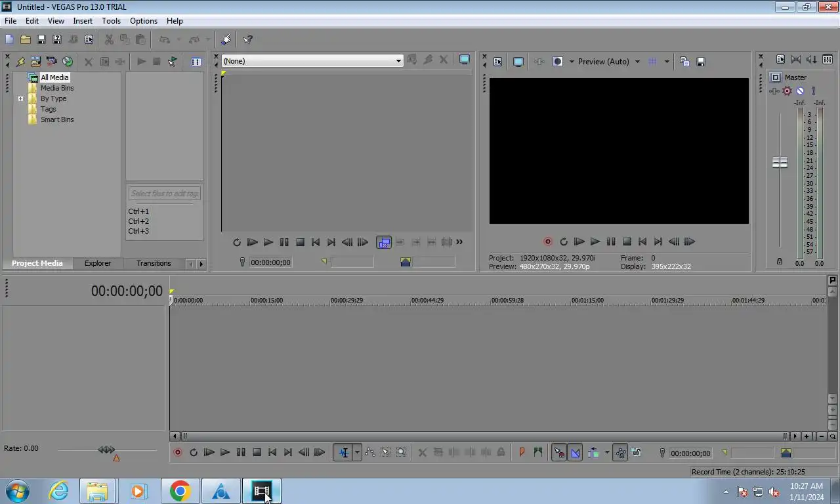Save the project using the floppy disk icon
Viewport: 840px width, 504px height.
pyautogui.click(x=41, y=39)
